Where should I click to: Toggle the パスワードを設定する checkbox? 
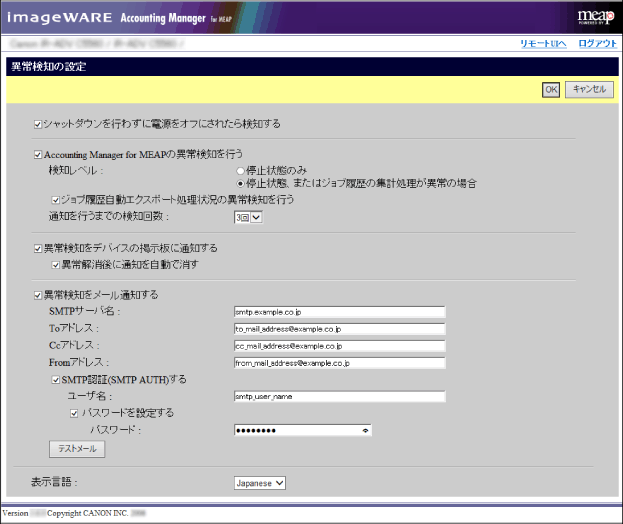click(x=74, y=412)
